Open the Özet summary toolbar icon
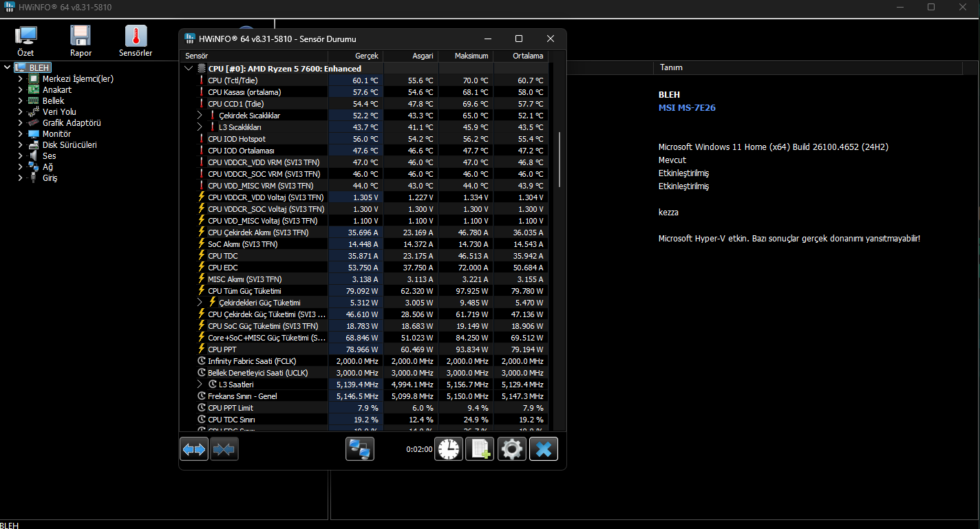This screenshot has height=529, width=980. 26,36
